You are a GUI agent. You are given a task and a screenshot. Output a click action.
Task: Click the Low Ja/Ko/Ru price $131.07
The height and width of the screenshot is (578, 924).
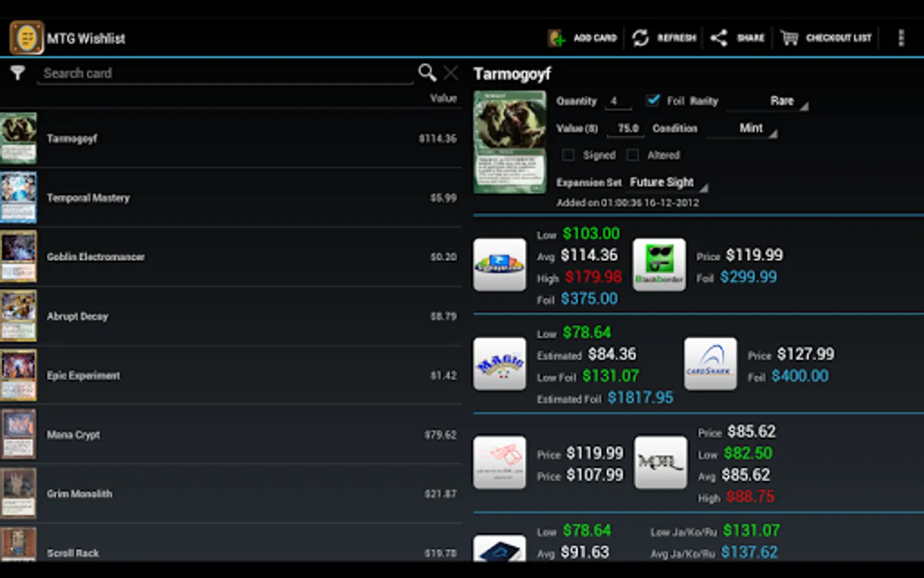(x=751, y=531)
